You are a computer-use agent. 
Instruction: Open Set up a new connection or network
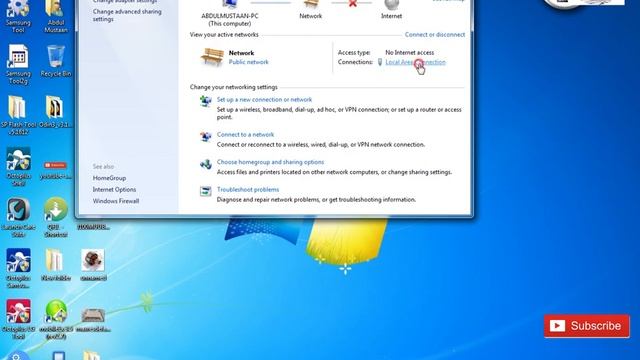click(x=264, y=100)
